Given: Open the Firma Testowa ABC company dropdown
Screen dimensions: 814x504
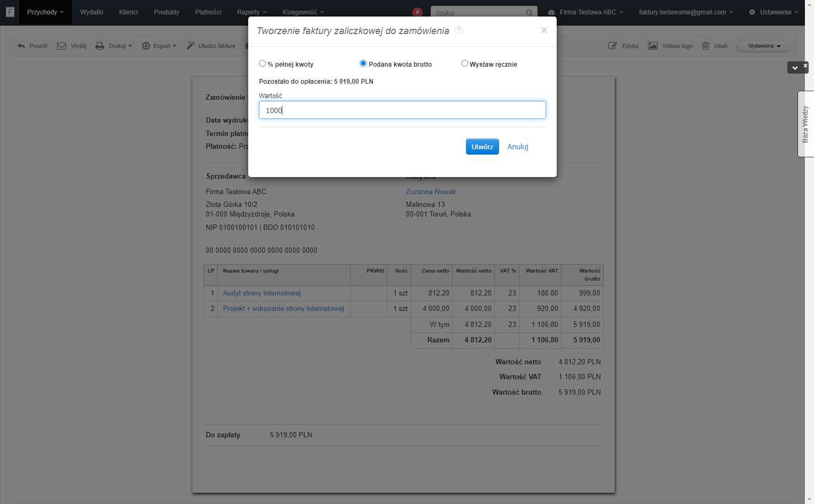Looking at the screenshot, I should point(586,12).
